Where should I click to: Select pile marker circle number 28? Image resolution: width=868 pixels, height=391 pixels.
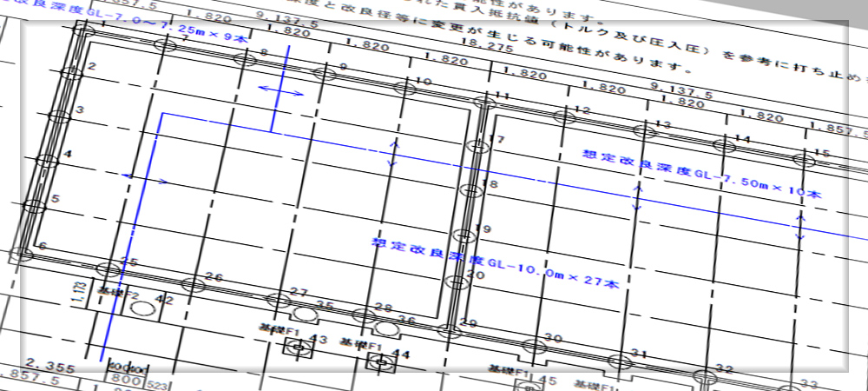pos(364,315)
